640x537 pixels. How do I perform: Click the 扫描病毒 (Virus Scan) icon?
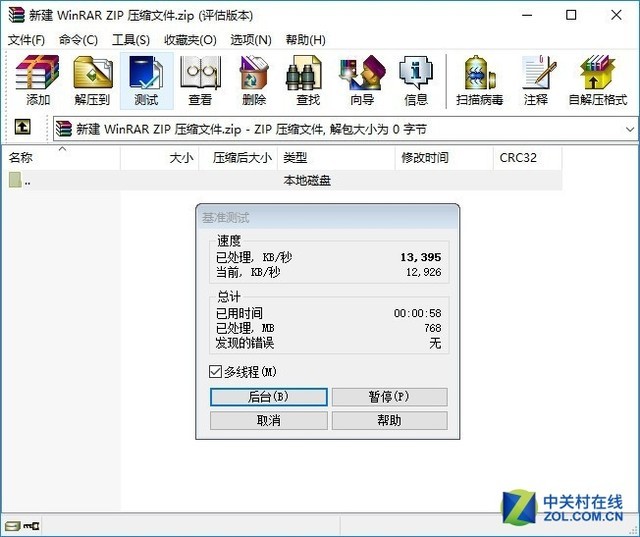(x=480, y=80)
